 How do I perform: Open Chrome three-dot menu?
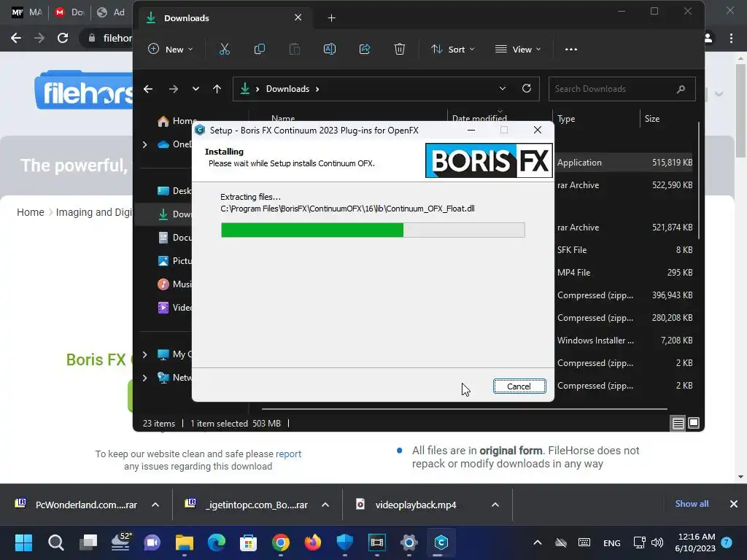tap(731, 38)
